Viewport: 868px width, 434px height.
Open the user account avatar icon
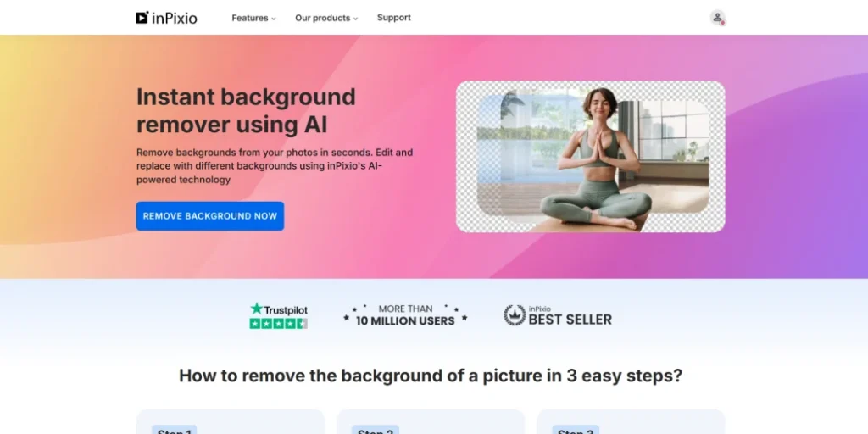pyautogui.click(x=717, y=18)
